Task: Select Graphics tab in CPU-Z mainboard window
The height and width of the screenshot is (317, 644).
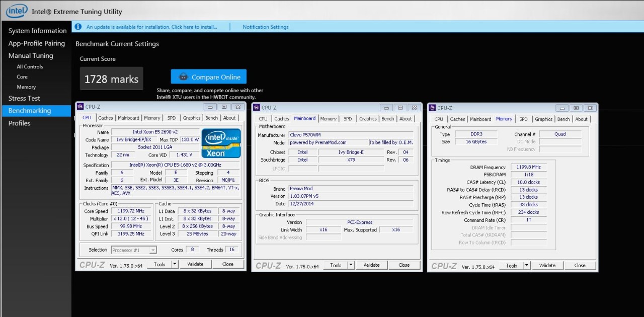Action: pyautogui.click(x=368, y=119)
